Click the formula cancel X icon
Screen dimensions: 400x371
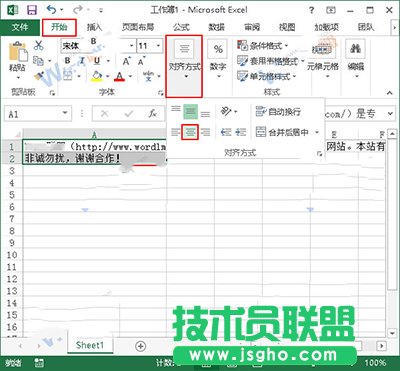coord(104,114)
